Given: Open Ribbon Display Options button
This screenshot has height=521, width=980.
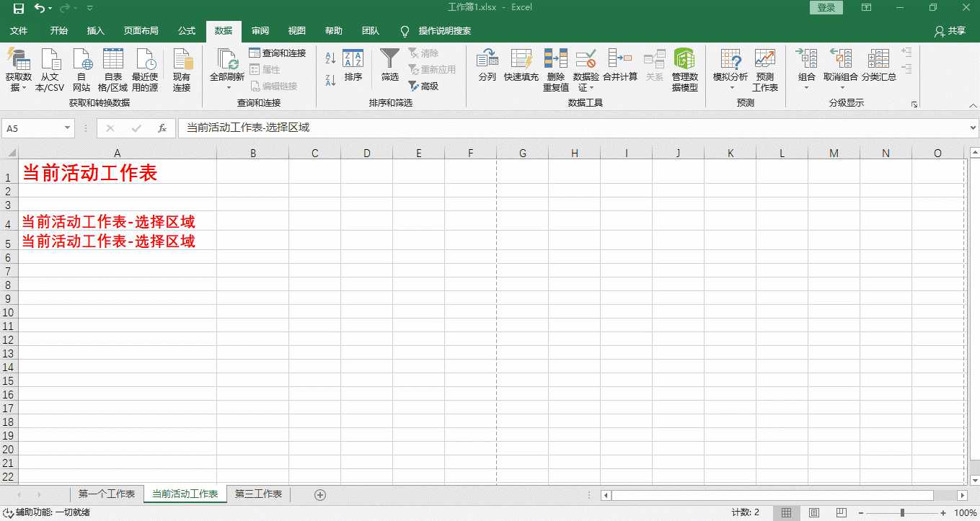Looking at the screenshot, I should pos(866,8).
